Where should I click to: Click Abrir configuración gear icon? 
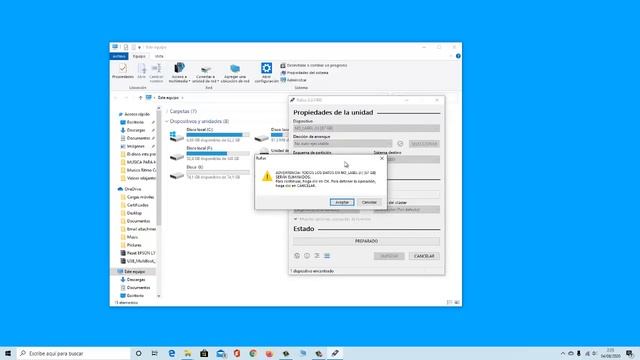(x=267, y=73)
